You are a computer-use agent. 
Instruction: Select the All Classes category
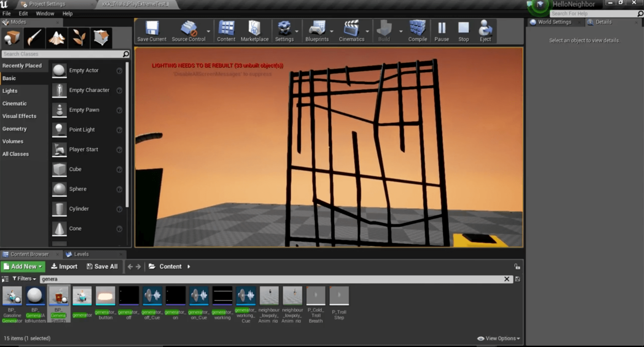[15, 154]
